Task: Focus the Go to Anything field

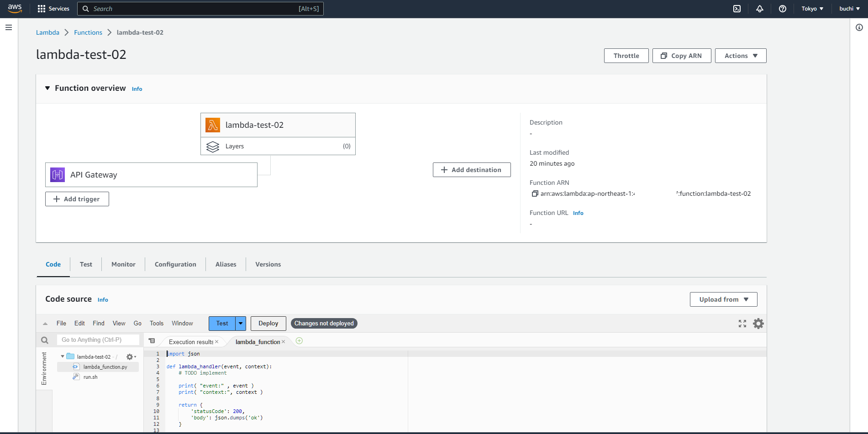Action: [98, 340]
